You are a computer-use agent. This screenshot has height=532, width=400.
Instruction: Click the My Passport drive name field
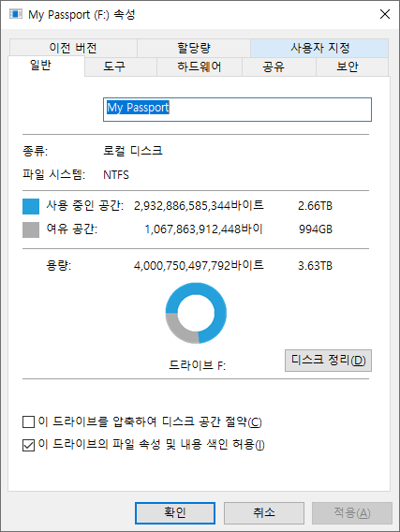point(237,110)
